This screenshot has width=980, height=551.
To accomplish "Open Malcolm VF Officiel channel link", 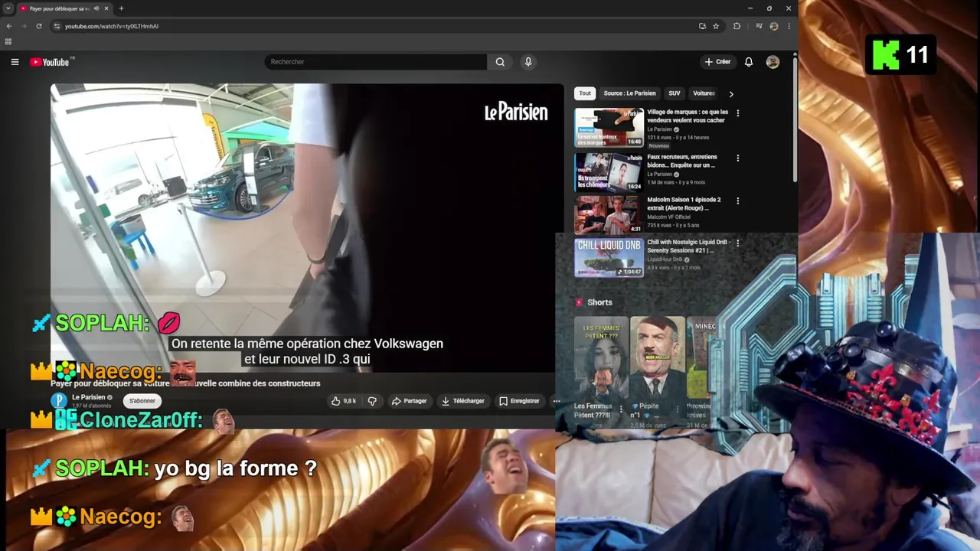I will coord(668,217).
